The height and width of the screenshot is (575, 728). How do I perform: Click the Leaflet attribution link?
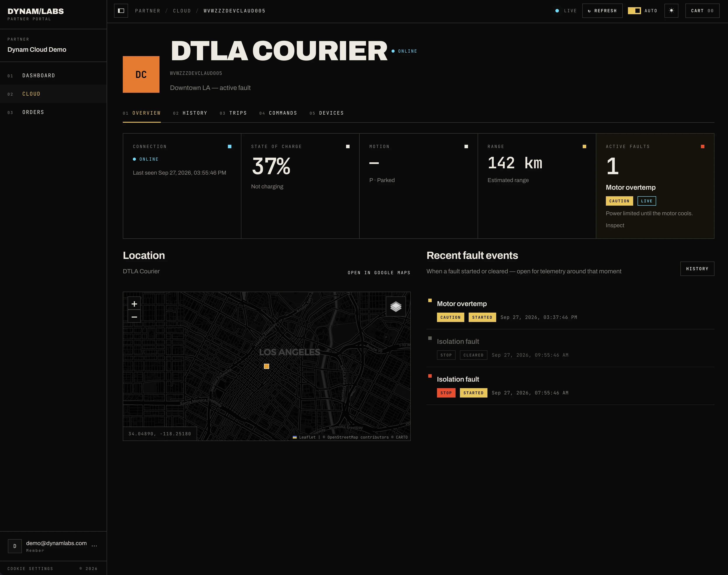pyautogui.click(x=305, y=437)
